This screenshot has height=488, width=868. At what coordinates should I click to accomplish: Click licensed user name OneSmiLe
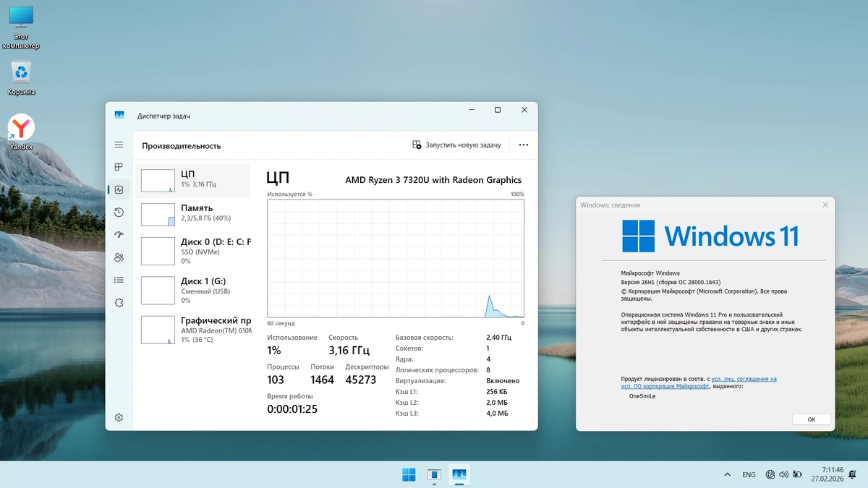(642, 396)
